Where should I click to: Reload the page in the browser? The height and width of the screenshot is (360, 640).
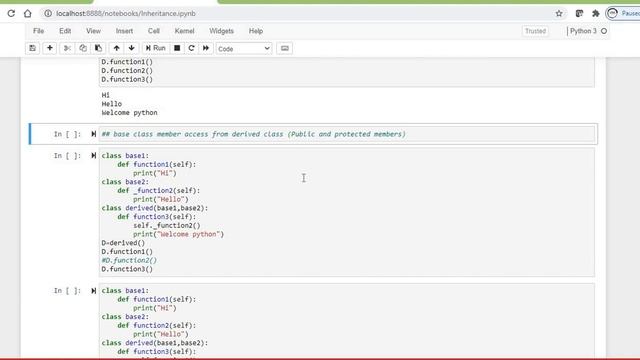pos(11,13)
